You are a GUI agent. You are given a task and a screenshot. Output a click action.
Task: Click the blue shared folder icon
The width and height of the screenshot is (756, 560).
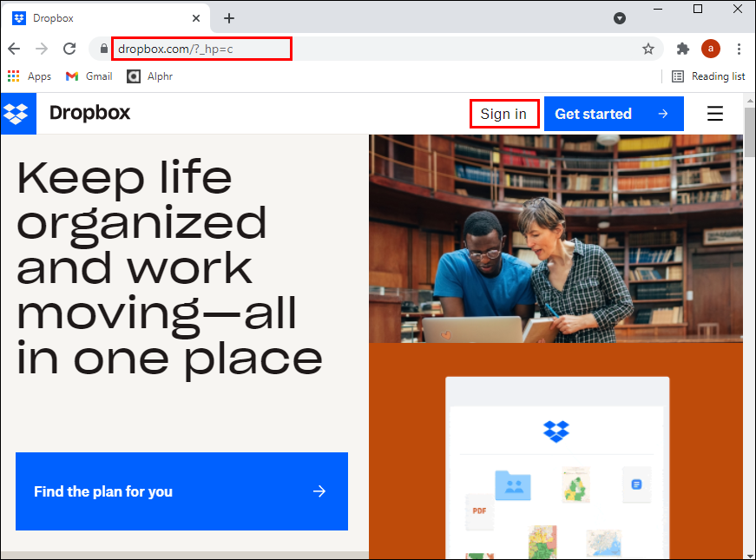point(513,485)
